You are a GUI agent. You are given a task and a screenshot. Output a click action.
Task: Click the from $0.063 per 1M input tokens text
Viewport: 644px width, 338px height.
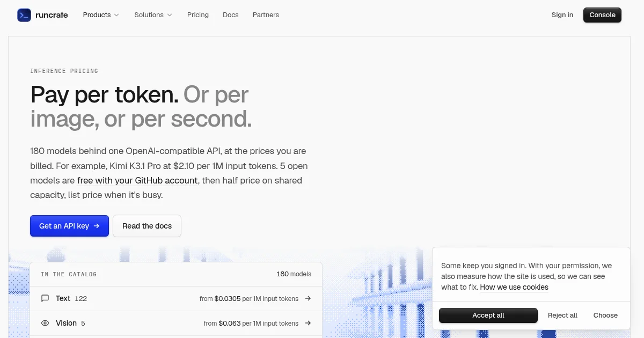pos(251,324)
